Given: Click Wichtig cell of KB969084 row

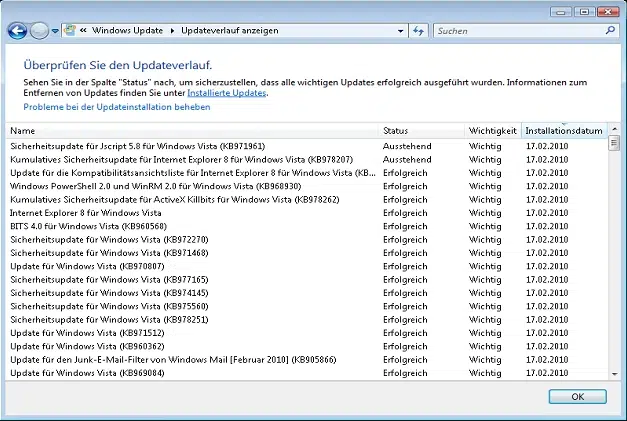Looking at the screenshot, I should [x=485, y=373].
